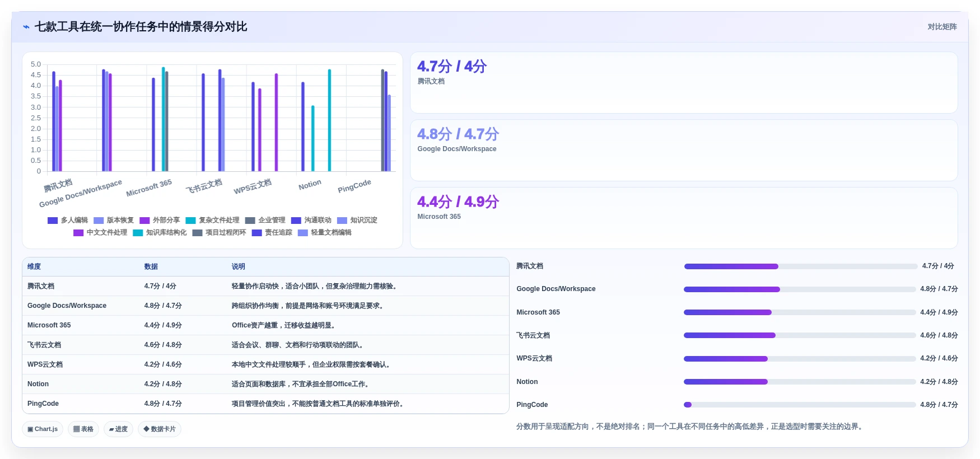980x459 pixels.
Task: Click the 轻量文档编辑 legend color box
Action: pos(302,233)
